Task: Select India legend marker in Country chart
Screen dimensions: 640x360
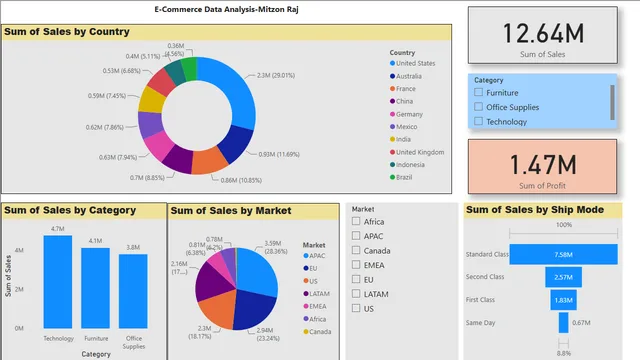Action: 392,139
